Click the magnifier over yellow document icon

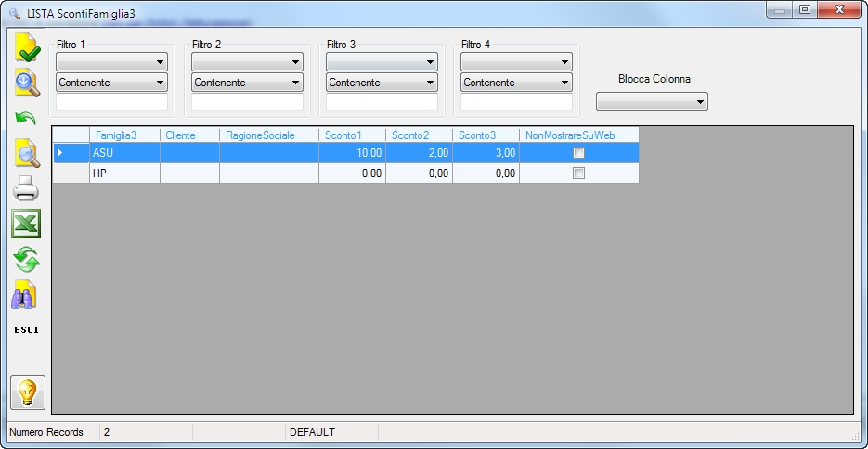pyautogui.click(x=27, y=153)
